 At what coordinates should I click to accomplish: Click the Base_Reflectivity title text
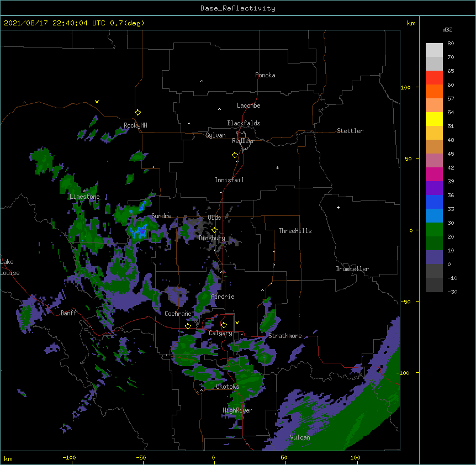(238, 8)
